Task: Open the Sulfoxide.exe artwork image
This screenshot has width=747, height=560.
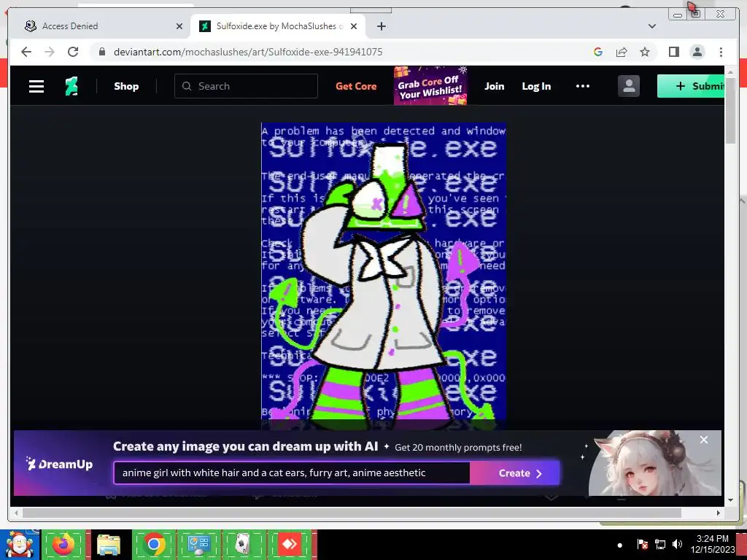Action: pos(384,276)
